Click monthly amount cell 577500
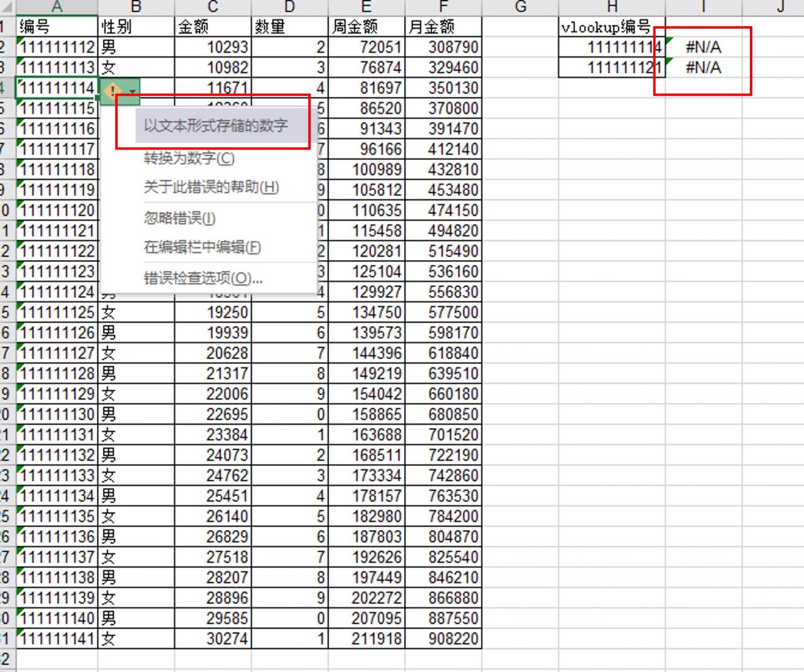Viewport: 804px width, 672px height. (x=443, y=312)
